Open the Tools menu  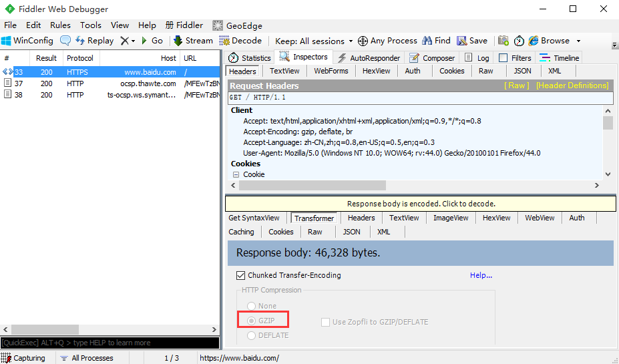coord(91,25)
